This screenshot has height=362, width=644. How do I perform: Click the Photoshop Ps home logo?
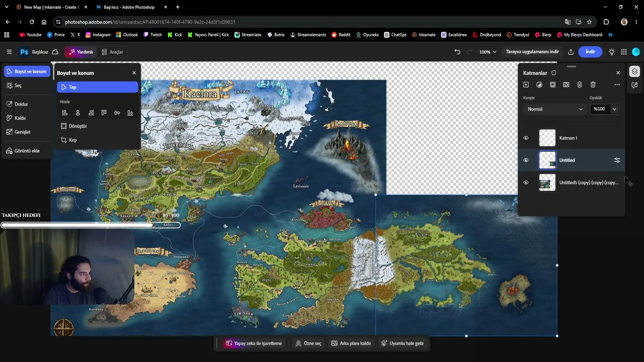point(24,52)
